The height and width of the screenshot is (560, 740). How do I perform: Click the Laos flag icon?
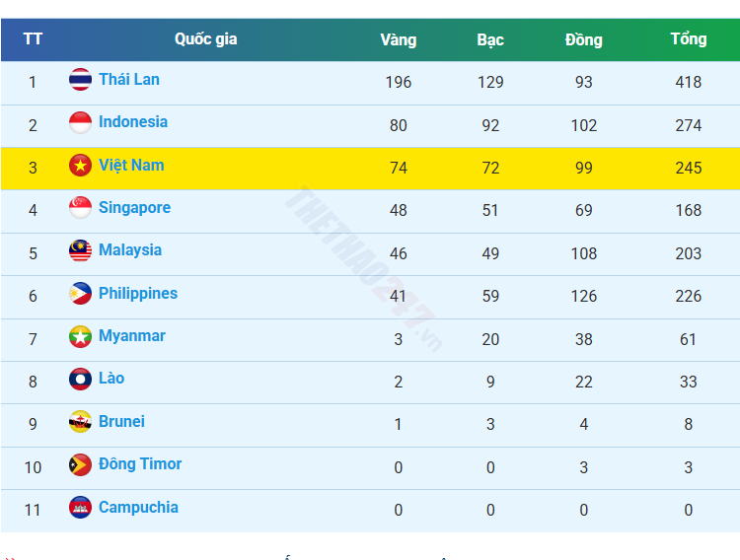pyautogui.click(x=81, y=379)
